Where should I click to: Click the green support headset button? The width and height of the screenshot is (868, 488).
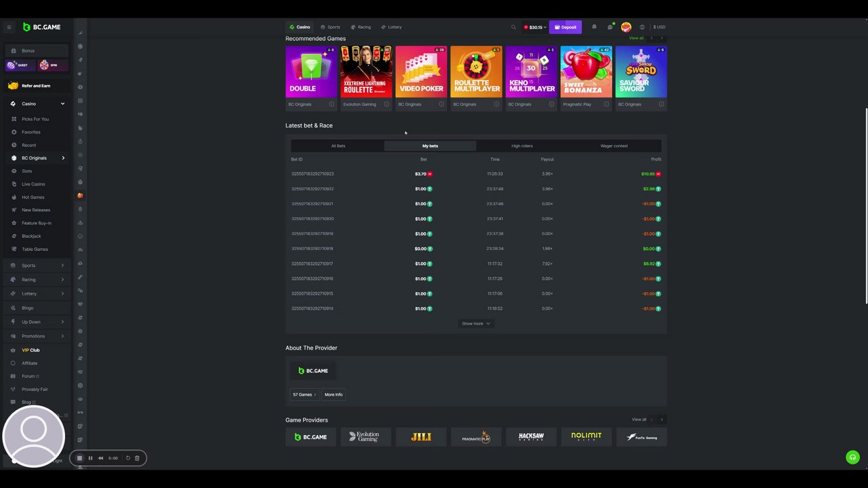click(853, 457)
